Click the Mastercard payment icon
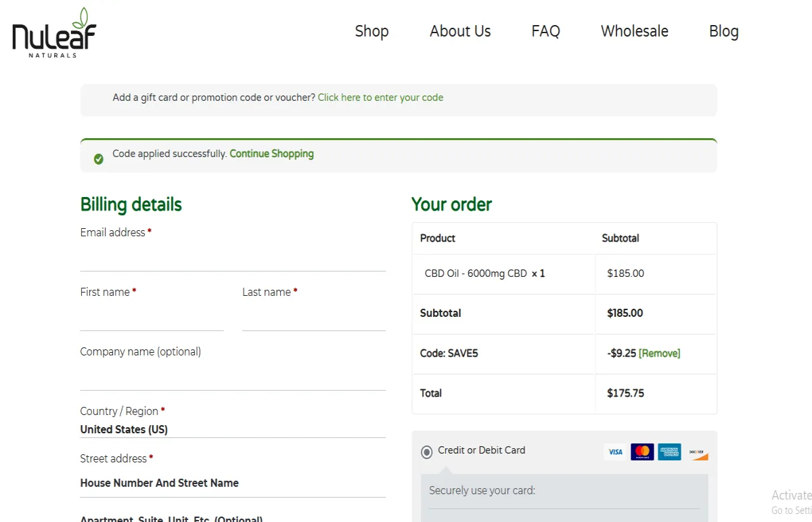 click(642, 452)
